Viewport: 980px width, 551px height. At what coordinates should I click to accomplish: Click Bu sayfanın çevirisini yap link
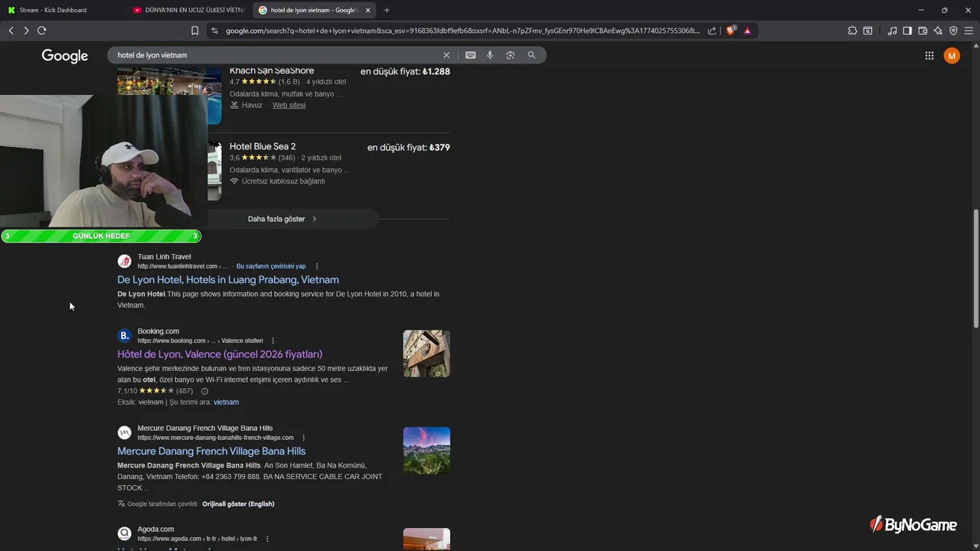(271, 266)
